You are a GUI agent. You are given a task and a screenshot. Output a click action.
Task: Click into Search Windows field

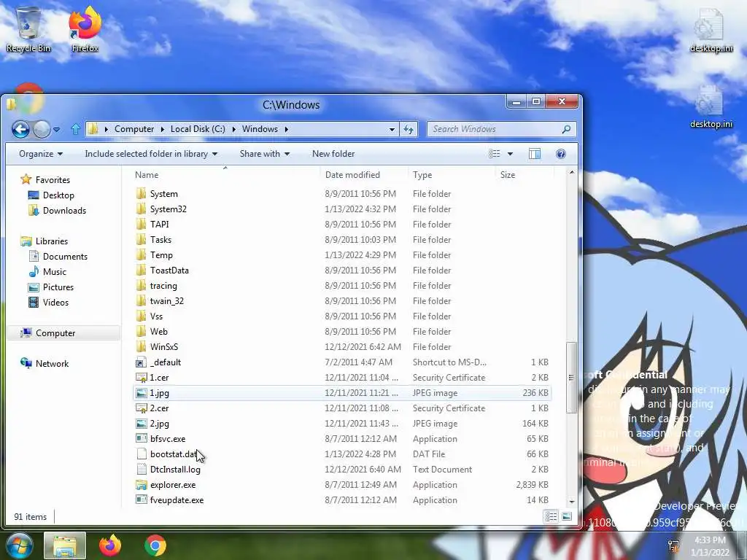pyautogui.click(x=495, y=129)
